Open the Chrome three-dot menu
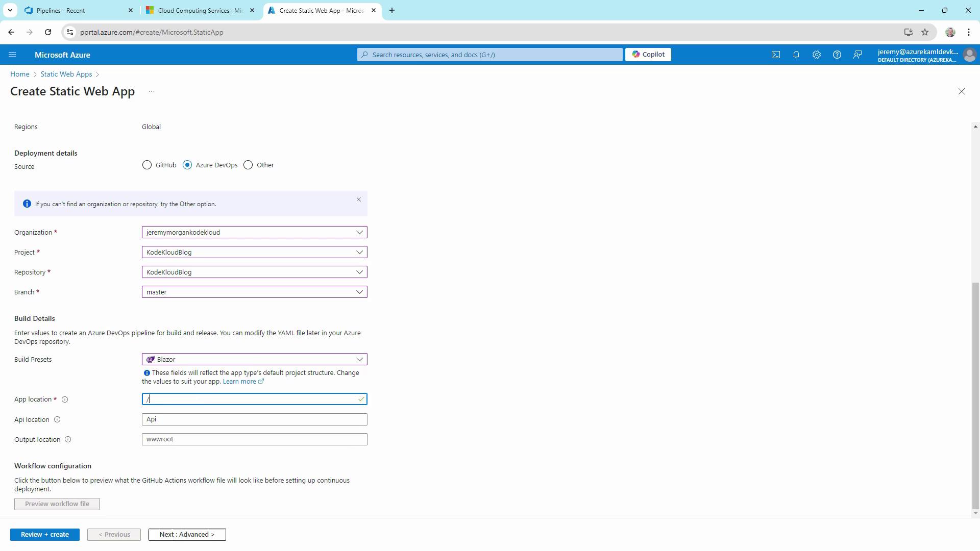 coord(969,32)
